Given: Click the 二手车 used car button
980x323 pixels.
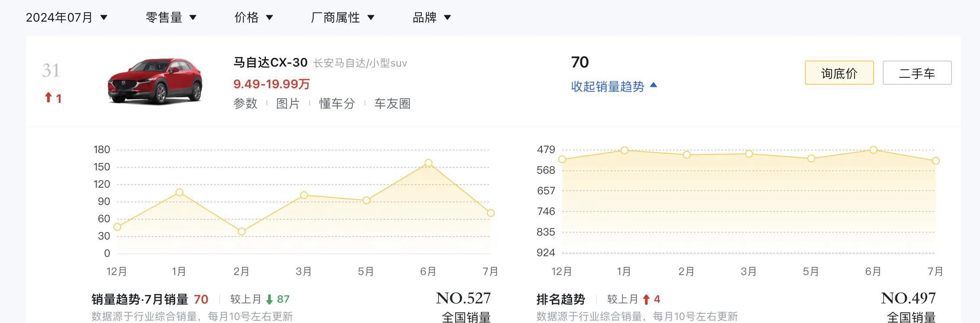Looking at the screenshot, I should click(x=917, y=73).
